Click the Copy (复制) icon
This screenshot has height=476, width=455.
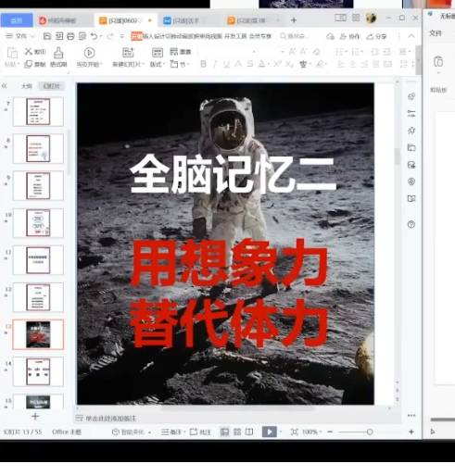28,64
